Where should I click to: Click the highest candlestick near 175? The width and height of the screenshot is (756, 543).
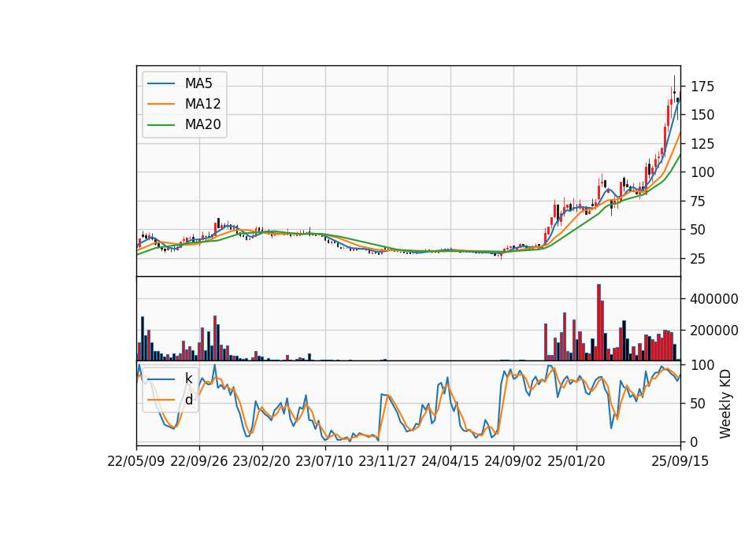pos(675,89)
